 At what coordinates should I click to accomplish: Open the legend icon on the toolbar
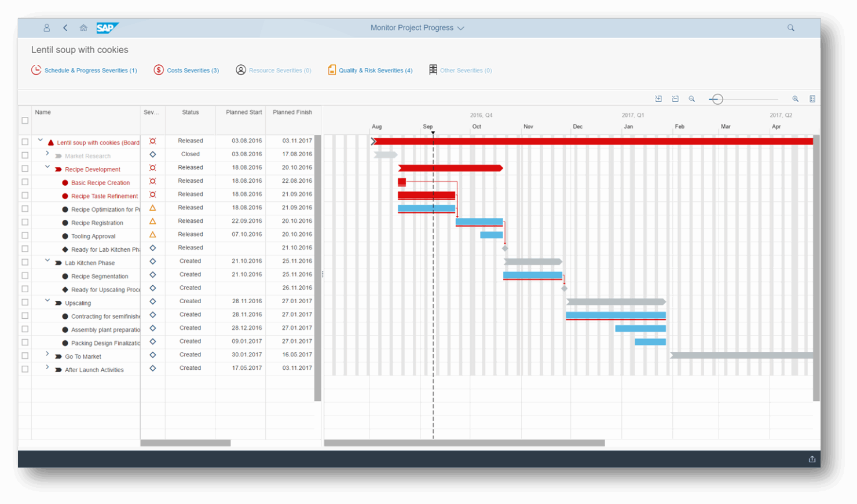tap(813, 98)
